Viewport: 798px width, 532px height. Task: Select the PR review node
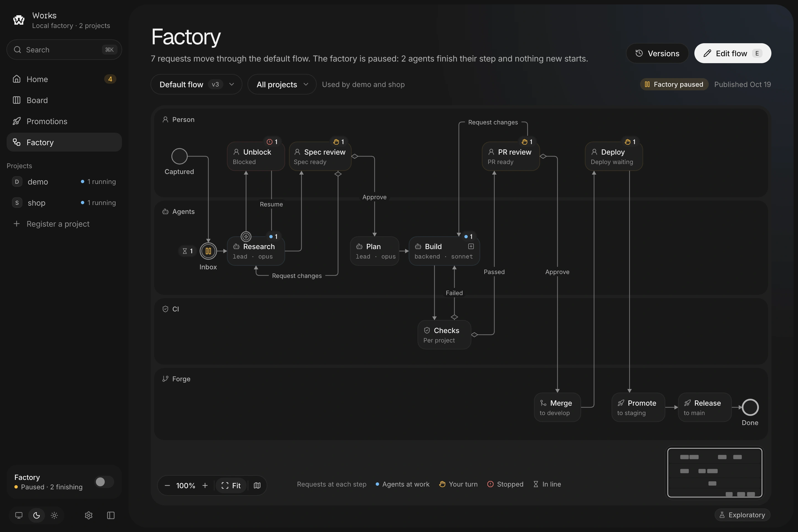[511, 156]
